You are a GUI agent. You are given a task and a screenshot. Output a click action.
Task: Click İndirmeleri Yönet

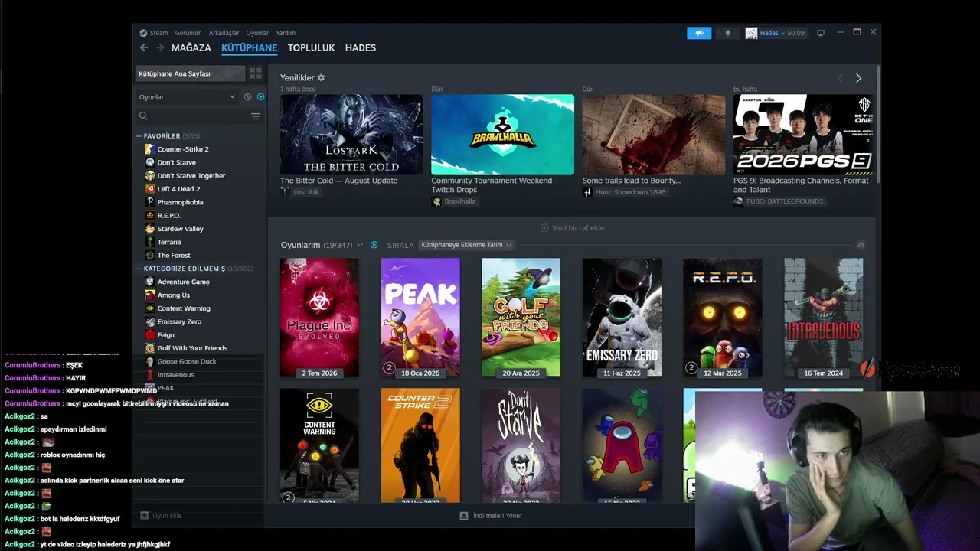498,516
